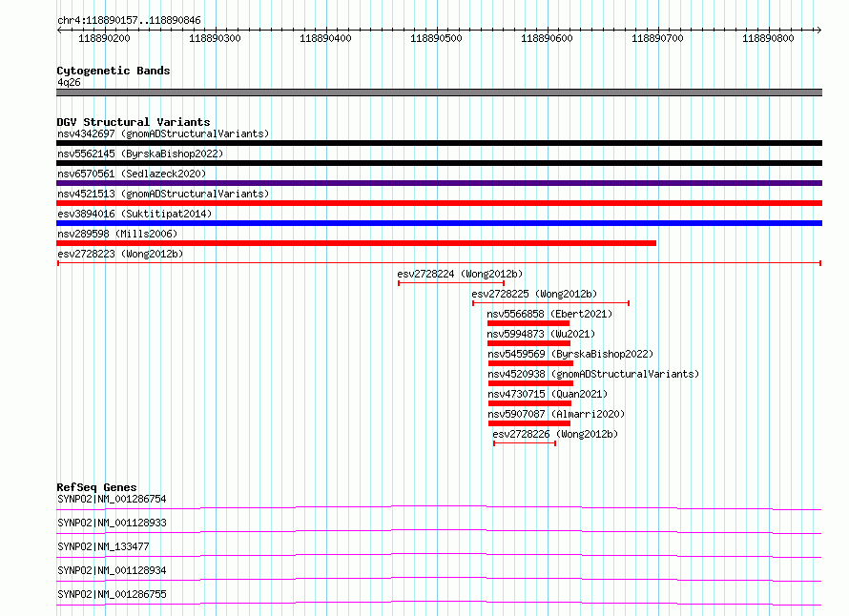Click the RefSeq Genes track heading
The image size is (849, 616).
click(x=96, y=487)
